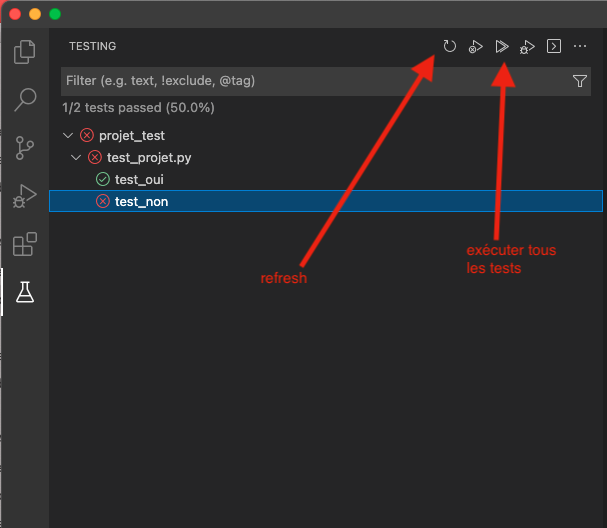Viewport: 607px width, 528px height.
Task: Open the Source Control view
Action: (x=24, y=148)
